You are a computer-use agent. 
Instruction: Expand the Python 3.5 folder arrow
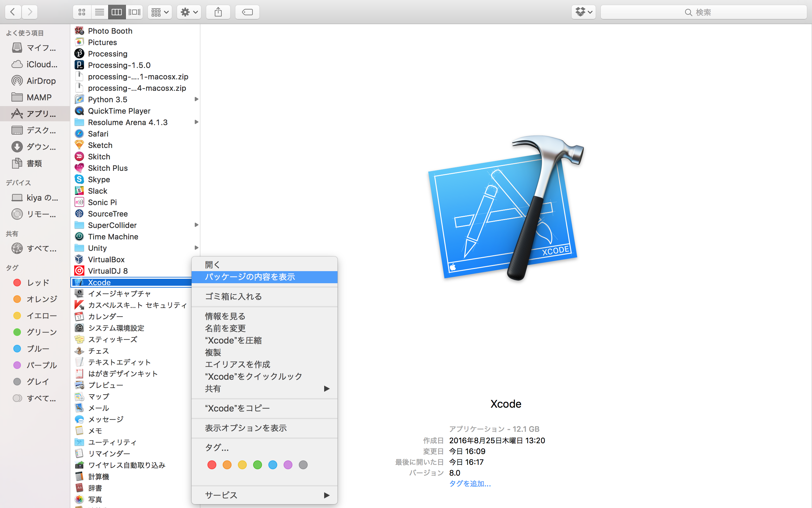[x=196, y=99]
